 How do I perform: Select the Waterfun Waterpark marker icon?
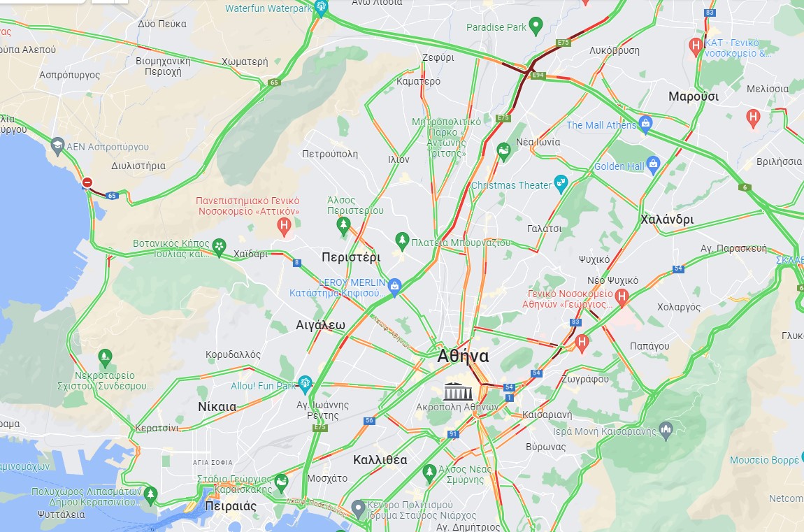321,8
